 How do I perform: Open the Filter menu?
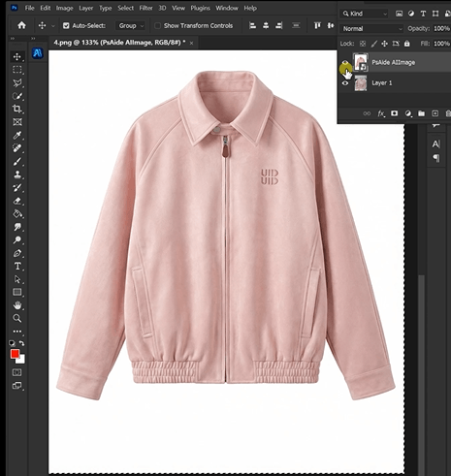coord(145,8)
